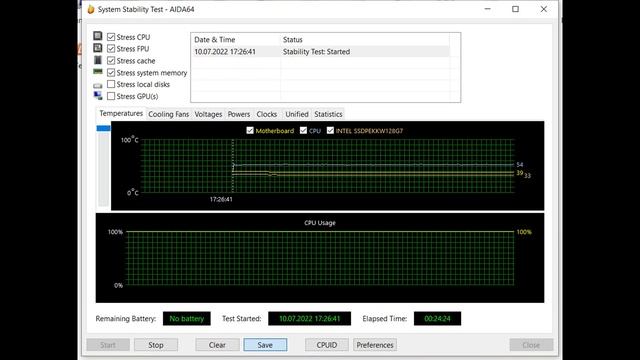Enable Stress GPU(s) checkbox

click(111, 96)
